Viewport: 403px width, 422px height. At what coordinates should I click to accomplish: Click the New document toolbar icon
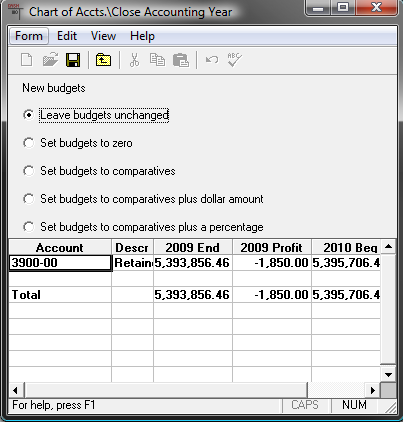coord(27,60)
